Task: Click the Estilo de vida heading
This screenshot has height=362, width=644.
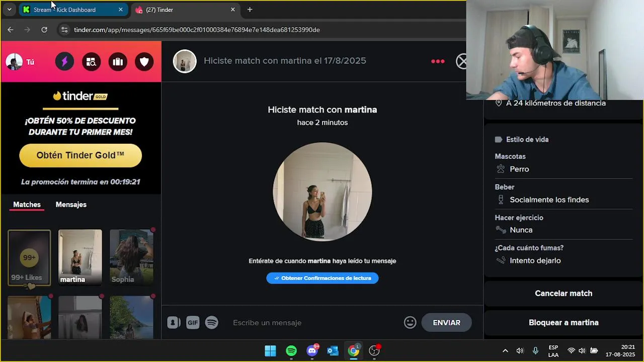Action: [x=527, y=139]
